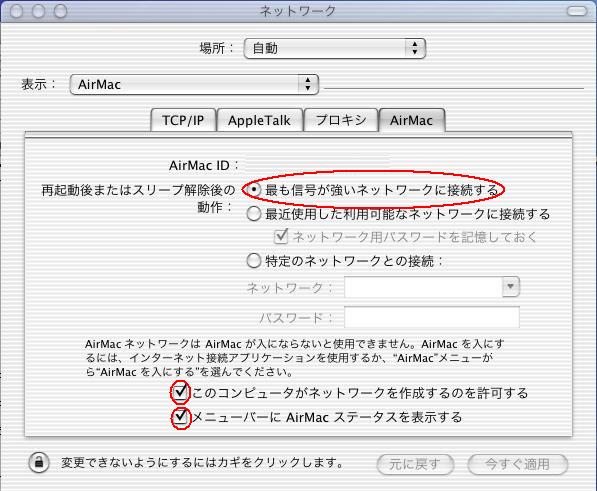The image size is (597, 491).
Task: Click the 今すぐ適用 button
Action: tap(517, 464)
